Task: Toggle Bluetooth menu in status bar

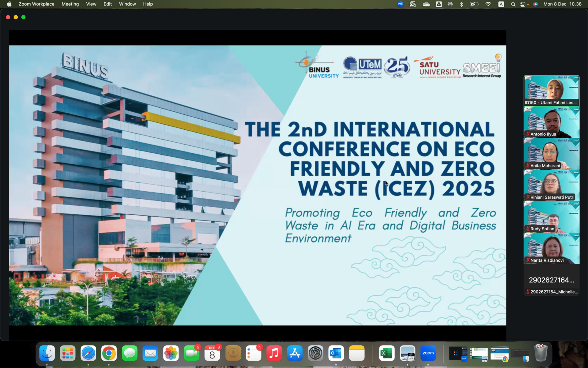Action: 462,4
